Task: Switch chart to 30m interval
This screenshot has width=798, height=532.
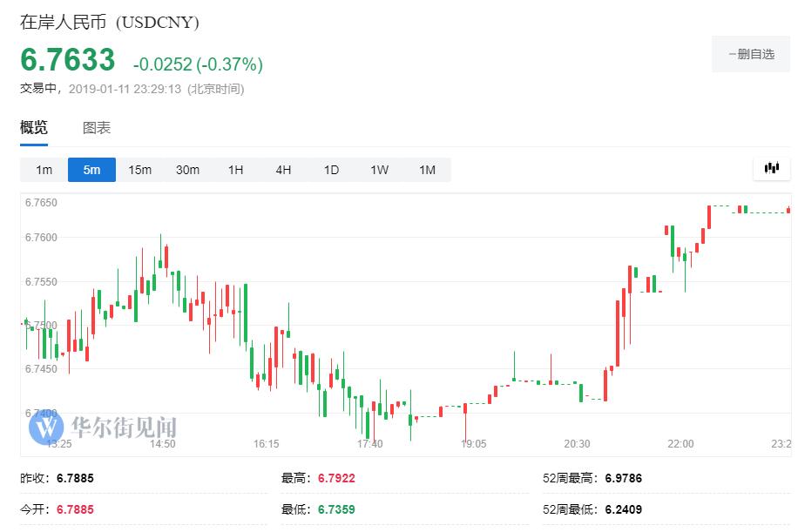Action: click(x=187, y=170)
